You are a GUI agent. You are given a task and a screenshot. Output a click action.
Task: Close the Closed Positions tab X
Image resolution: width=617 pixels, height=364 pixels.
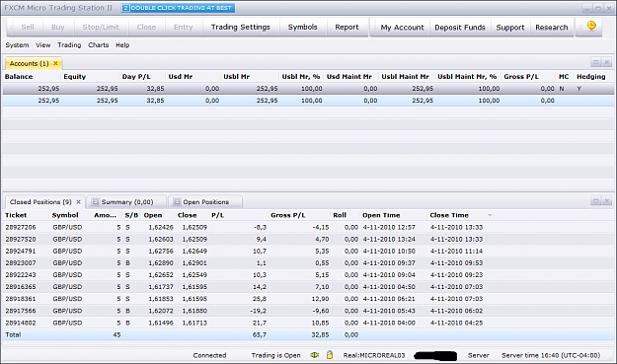point(79,201)
